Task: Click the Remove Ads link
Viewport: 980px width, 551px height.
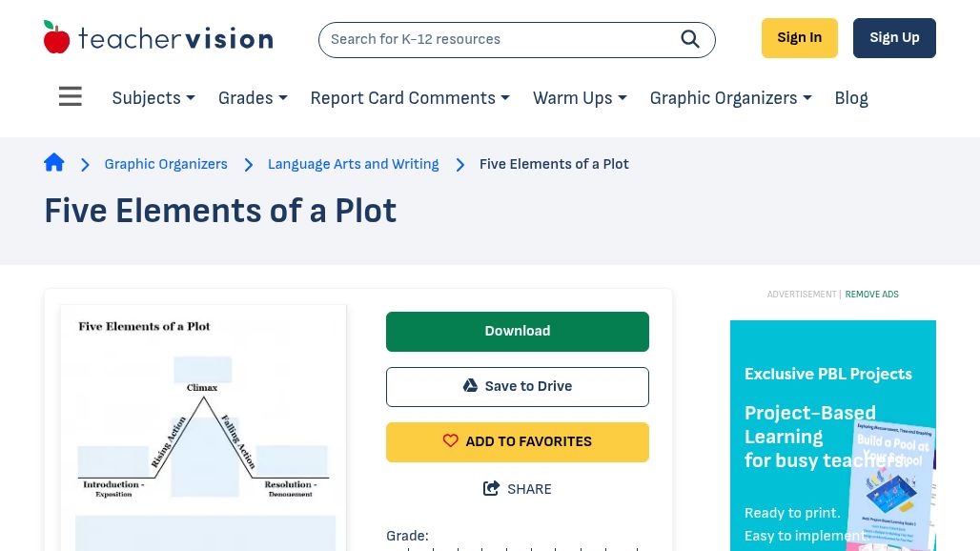Action: (871, 295)
